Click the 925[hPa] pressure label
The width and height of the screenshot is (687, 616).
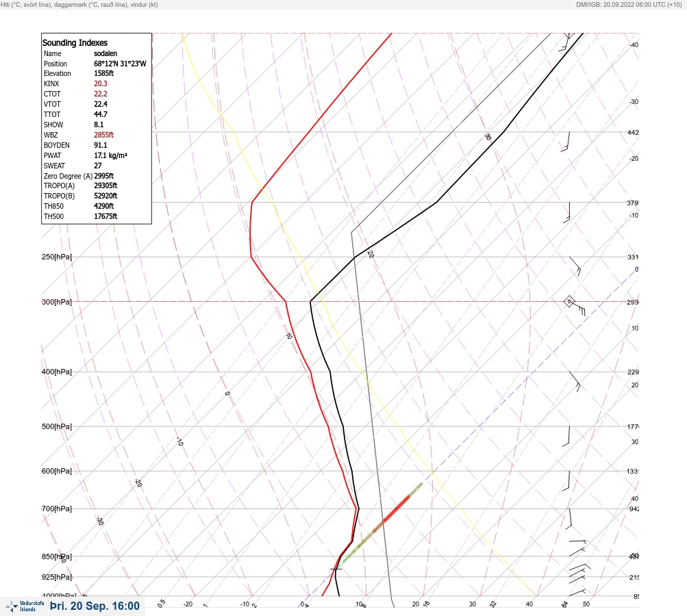(x=57, y=577)
